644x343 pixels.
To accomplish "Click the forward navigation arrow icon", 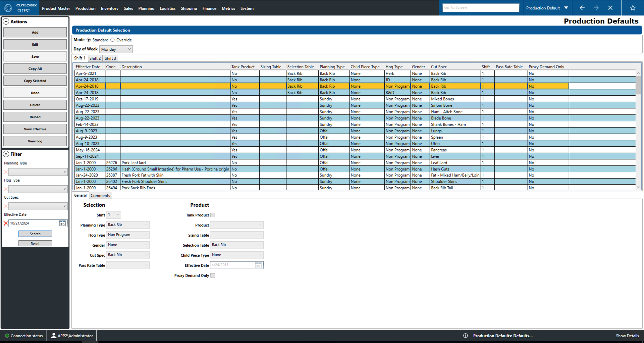I will point(596,8).
